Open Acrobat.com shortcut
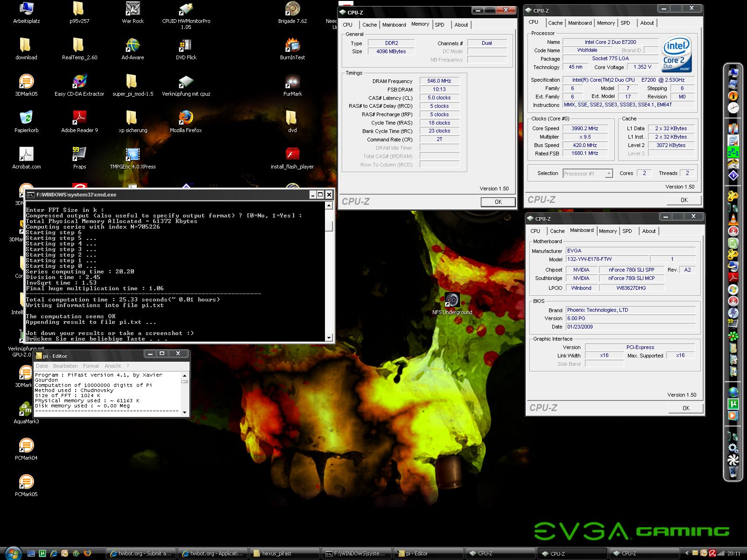Image resolution: width=747 pixels, height=560 pixels. click(26, 158)
